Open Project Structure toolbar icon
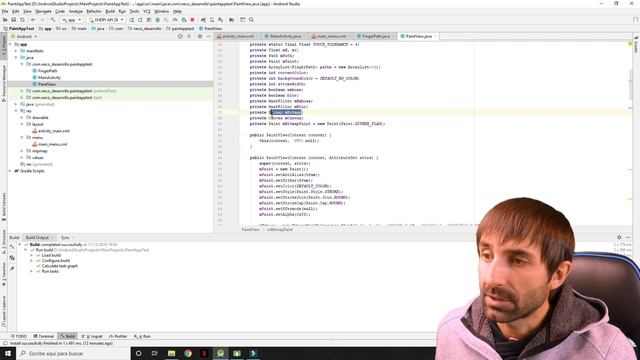Image resolution: width=640 pixels, height=360 pixels. (231, 20)
